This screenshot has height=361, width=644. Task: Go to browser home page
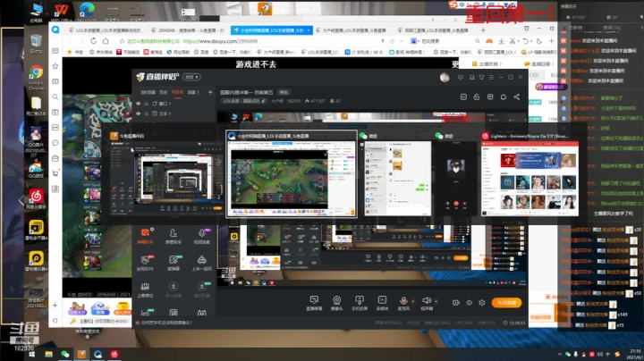point(106,41)
